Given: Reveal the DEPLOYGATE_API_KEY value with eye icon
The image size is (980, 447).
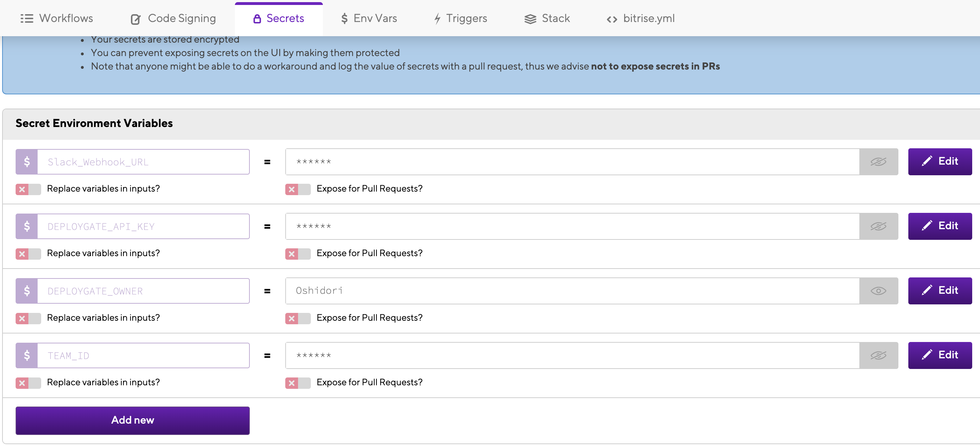Looking at the screenshot, I should (x=879, y=226).
